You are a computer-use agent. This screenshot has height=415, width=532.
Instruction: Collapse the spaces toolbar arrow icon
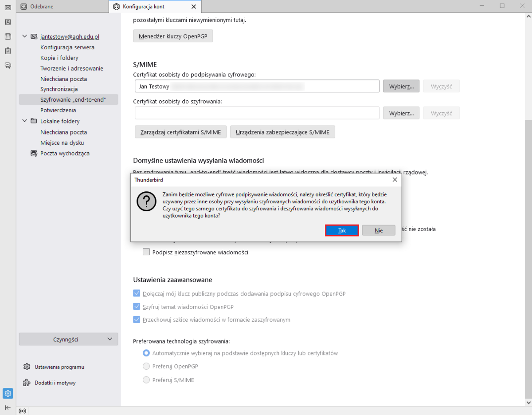pyautogui.click(x=8, y=407)
